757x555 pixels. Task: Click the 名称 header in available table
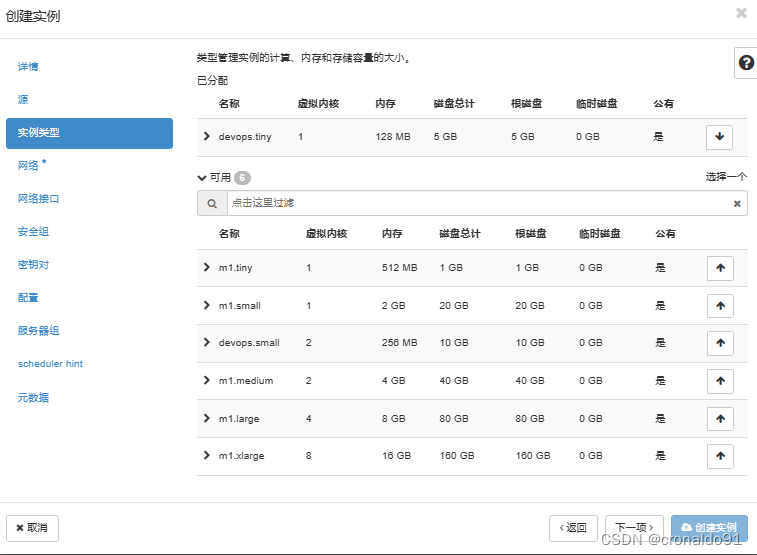tap(229, 234)
